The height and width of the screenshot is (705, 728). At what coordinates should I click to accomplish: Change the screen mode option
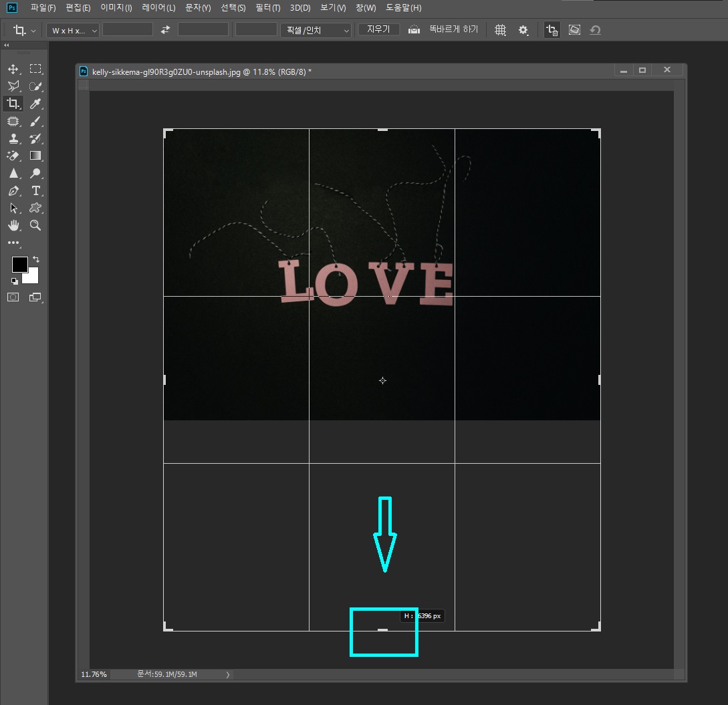tap(35, 297)
